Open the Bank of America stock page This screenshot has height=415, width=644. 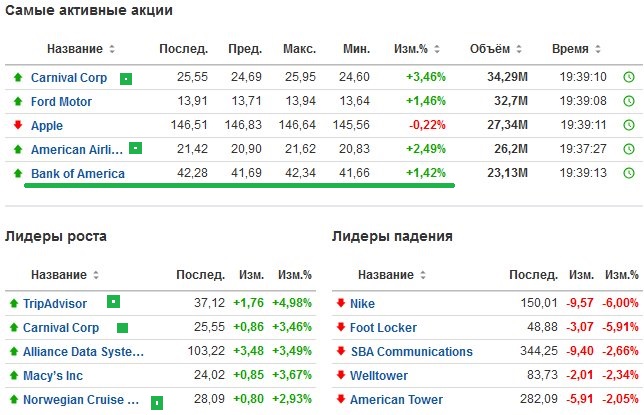78,174
